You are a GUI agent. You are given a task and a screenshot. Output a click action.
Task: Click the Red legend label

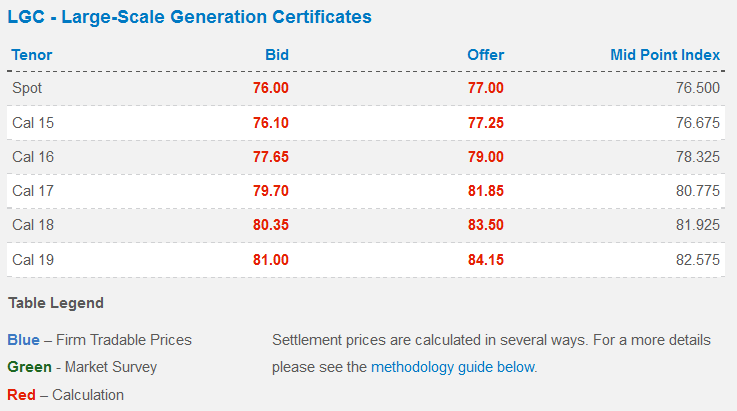(21, 395)
